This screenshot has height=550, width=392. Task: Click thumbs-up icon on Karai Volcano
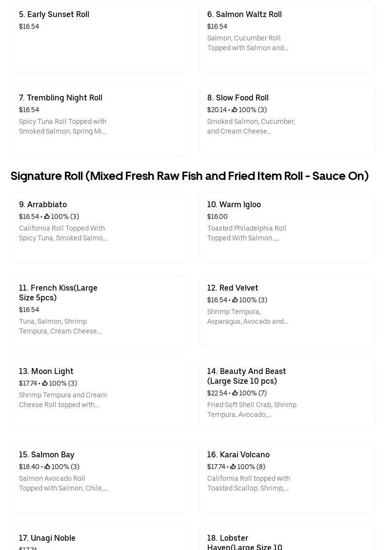click(233, 467)
